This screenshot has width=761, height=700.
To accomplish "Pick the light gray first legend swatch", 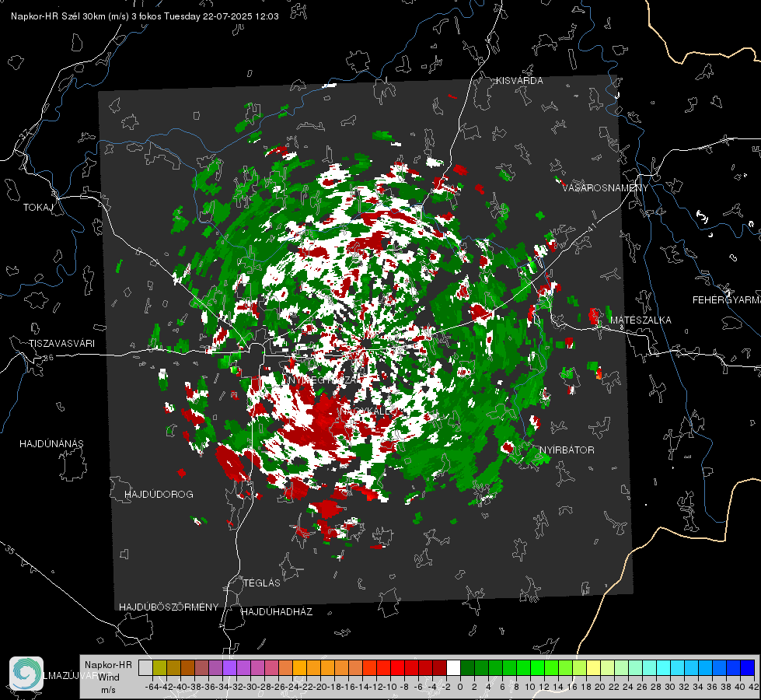I will pyautogui.click(x=145, y=667).
